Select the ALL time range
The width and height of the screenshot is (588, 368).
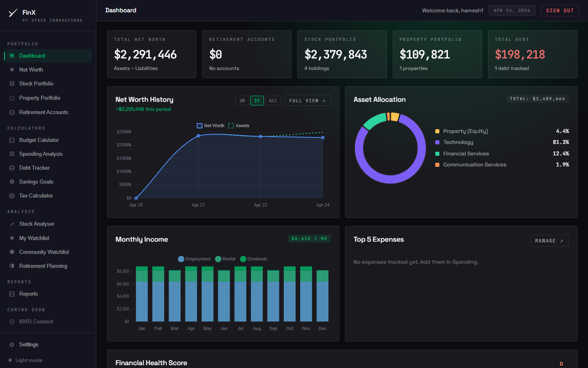(273, 101)
